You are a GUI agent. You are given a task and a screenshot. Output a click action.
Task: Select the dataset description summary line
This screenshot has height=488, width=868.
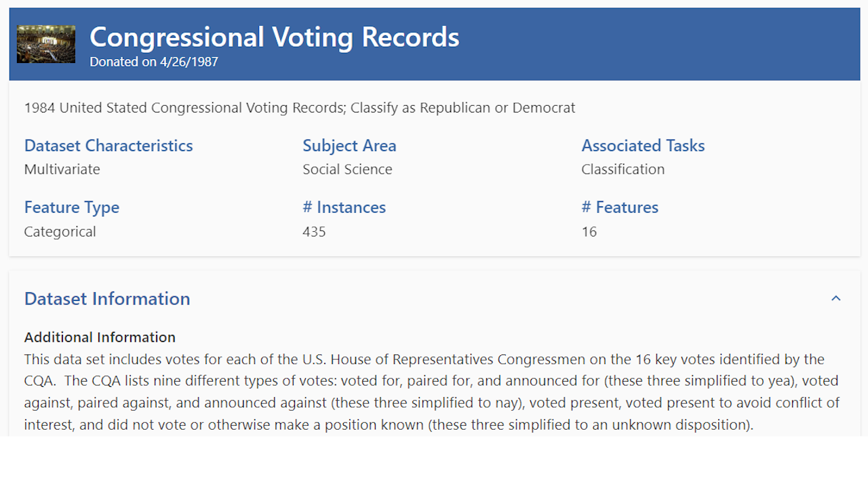click(x=299, y=107)
